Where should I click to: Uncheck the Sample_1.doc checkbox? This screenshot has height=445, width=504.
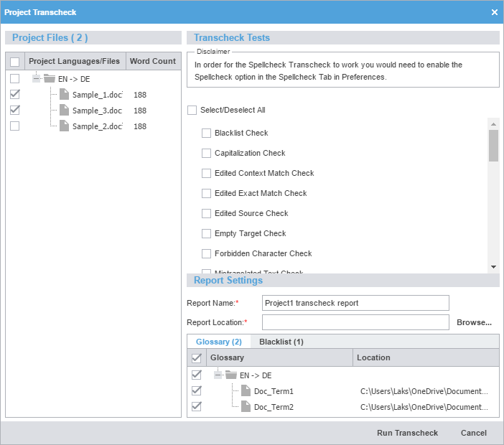pos(15,94)
